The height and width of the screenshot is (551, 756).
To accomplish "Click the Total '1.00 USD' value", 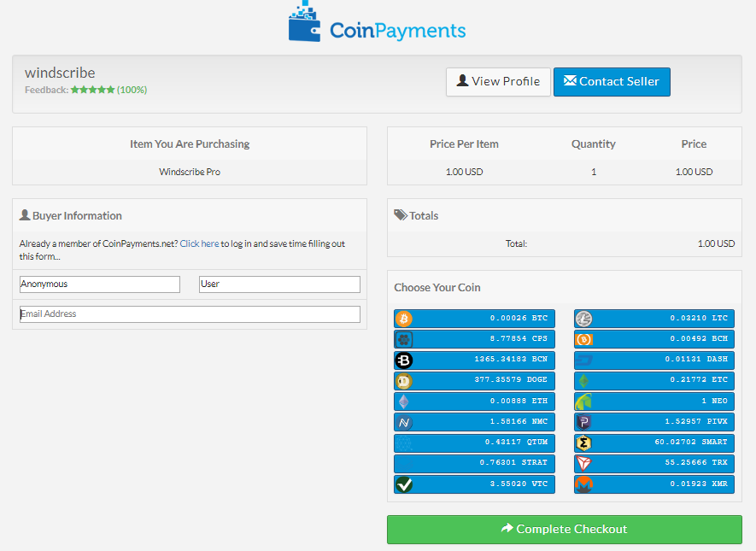I will coord(716,244).
